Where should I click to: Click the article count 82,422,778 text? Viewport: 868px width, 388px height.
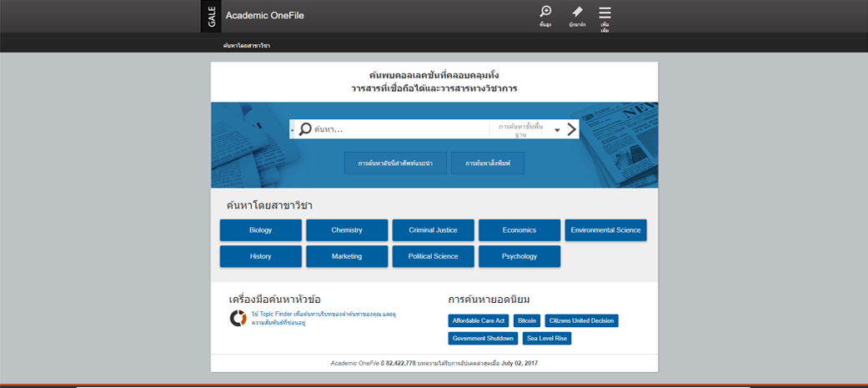pyautogui.click(x=401, y=364)
